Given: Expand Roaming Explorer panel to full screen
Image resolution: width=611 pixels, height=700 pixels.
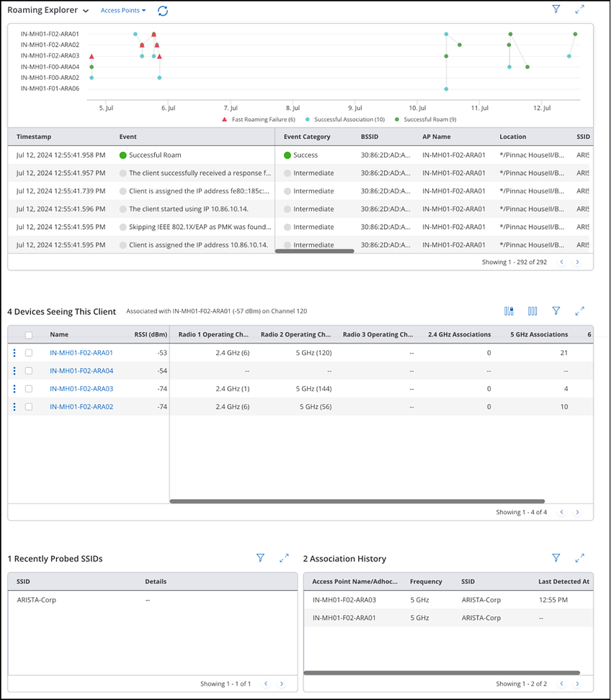Looking at the screenshot, I should coord(580,9).
